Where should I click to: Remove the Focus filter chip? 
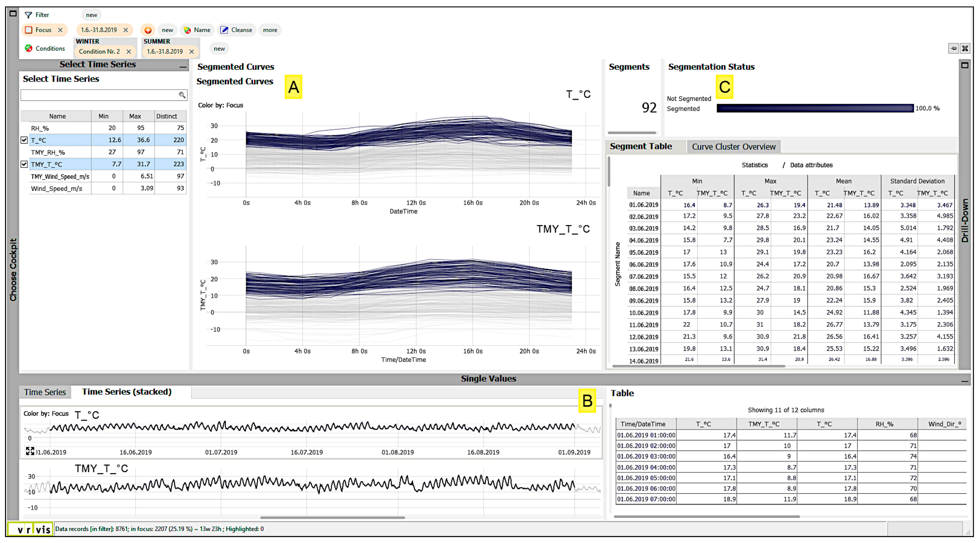pos(60,30)
